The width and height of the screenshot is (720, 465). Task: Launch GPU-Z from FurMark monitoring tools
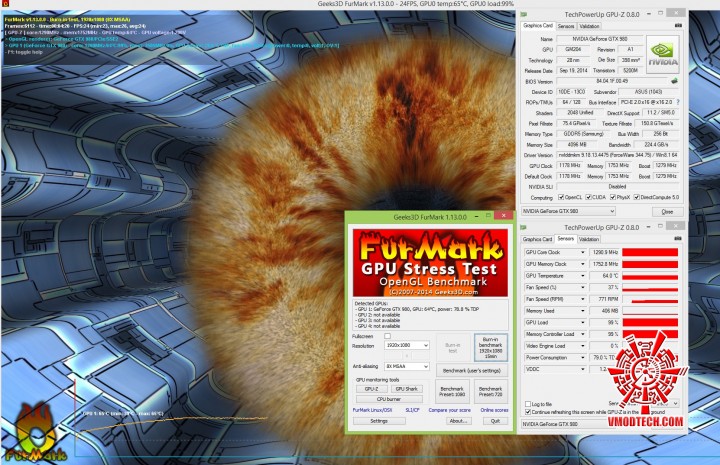click(x=371, y=389)
